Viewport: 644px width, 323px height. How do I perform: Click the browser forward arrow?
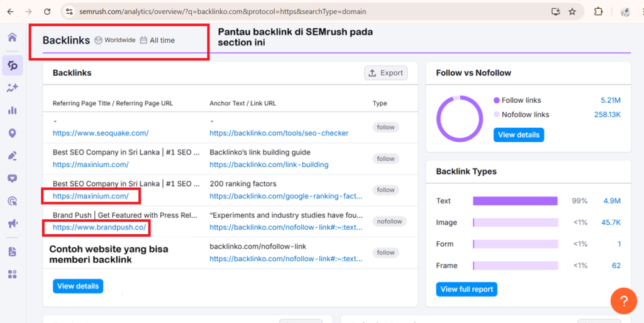pyautogui.click(x=28, y=12)
